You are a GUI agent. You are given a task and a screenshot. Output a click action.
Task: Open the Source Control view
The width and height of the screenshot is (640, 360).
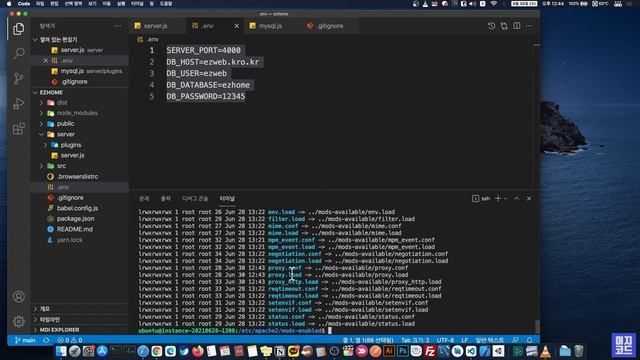[x=18, y=78]
